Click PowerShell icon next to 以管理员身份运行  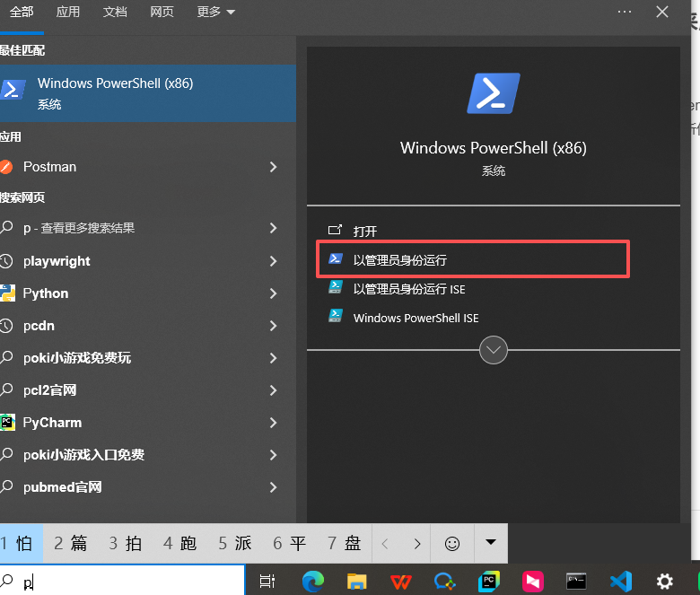click(336, 258)
